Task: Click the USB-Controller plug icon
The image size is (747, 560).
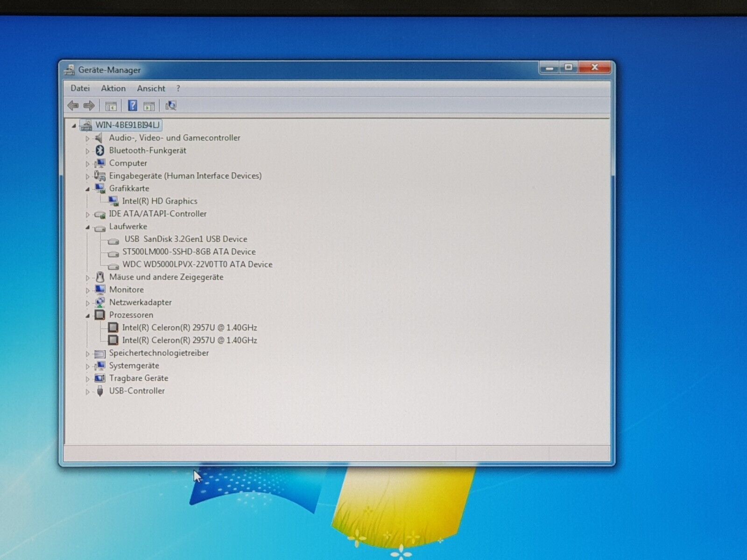Action: [99, 391]
